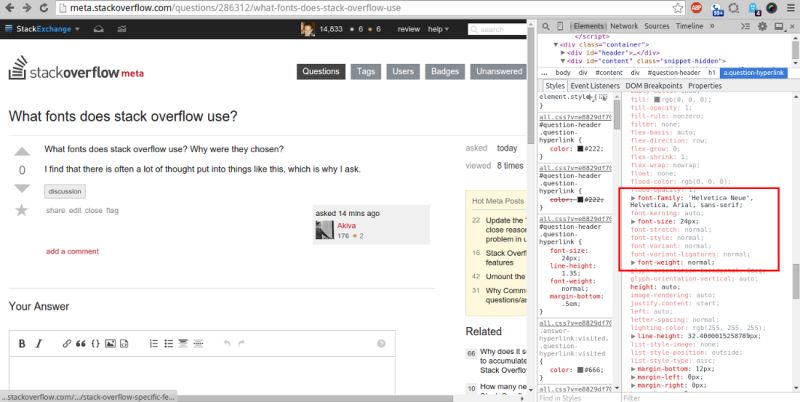Switch to the Sources tab in DevTools
Screen dimensions: 800x402
[657, 26]
